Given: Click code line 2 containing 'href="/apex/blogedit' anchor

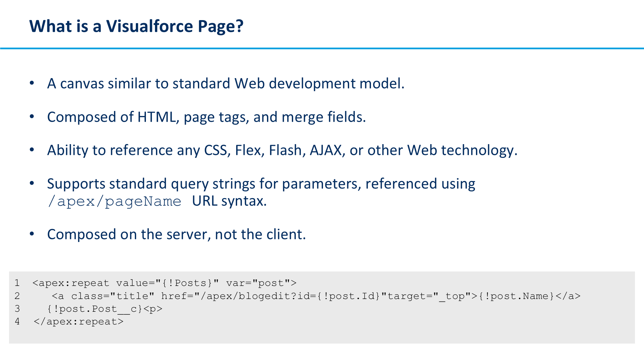Looking at the screenshot, I should pyautogui.click(x=316, y=296).
